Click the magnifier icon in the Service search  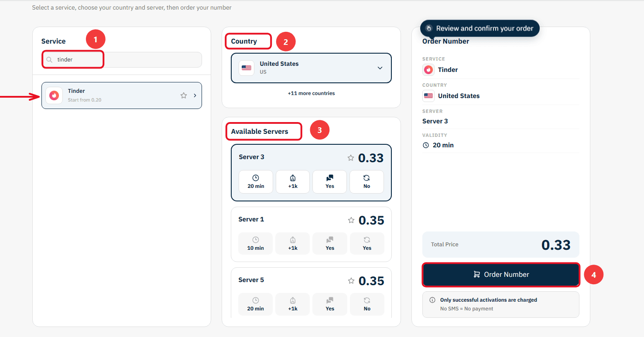[x=50, y=60]
